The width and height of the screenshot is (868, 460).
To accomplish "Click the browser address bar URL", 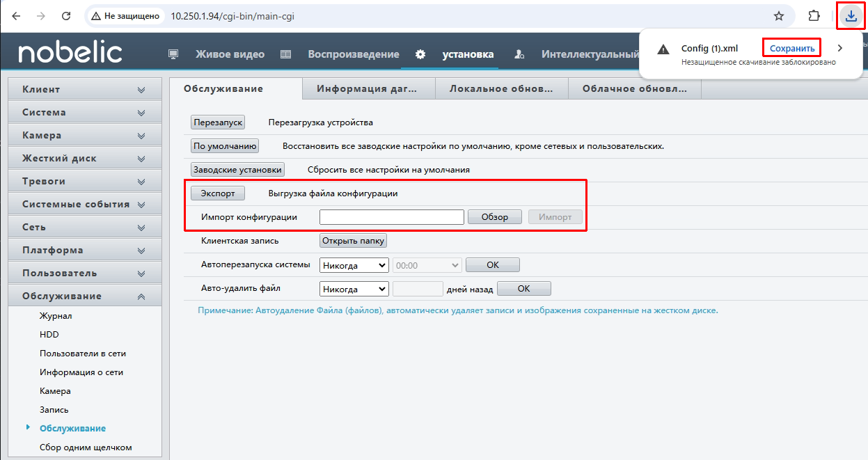I will tap(232, 15).
